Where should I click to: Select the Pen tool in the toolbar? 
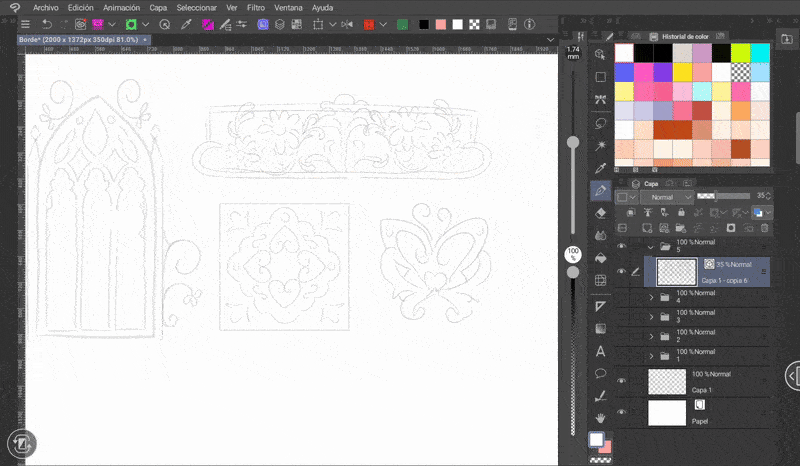click(x=601, y=189)
